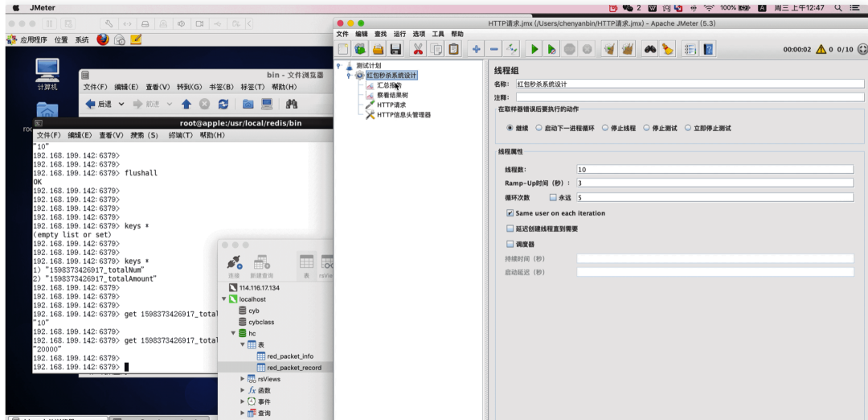Click the Number of Threads input field

[x=714, y=170]
